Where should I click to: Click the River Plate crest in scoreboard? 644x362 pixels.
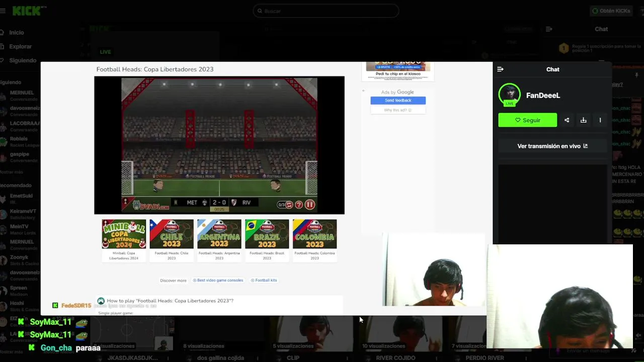[234, 203]
